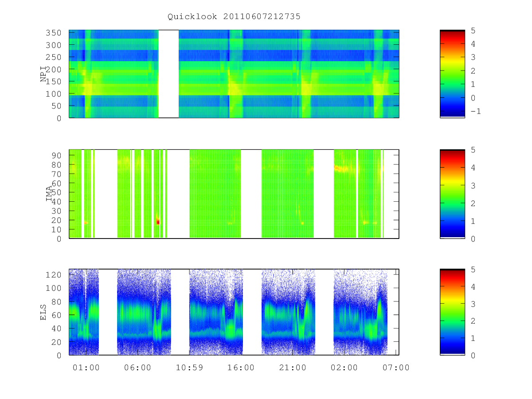The height and width of the screenshot is (399, 532).
Task: Click the white data gap in NPI panel
Action: pyautogui.click(x=168, y=74)
